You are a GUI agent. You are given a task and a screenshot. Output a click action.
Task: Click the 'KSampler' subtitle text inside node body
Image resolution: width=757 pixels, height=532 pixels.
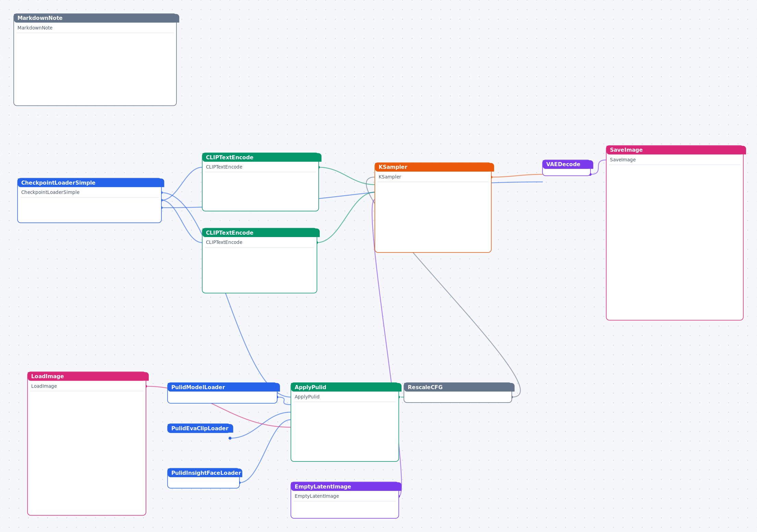pyautogui.click(x=390, y=177)
